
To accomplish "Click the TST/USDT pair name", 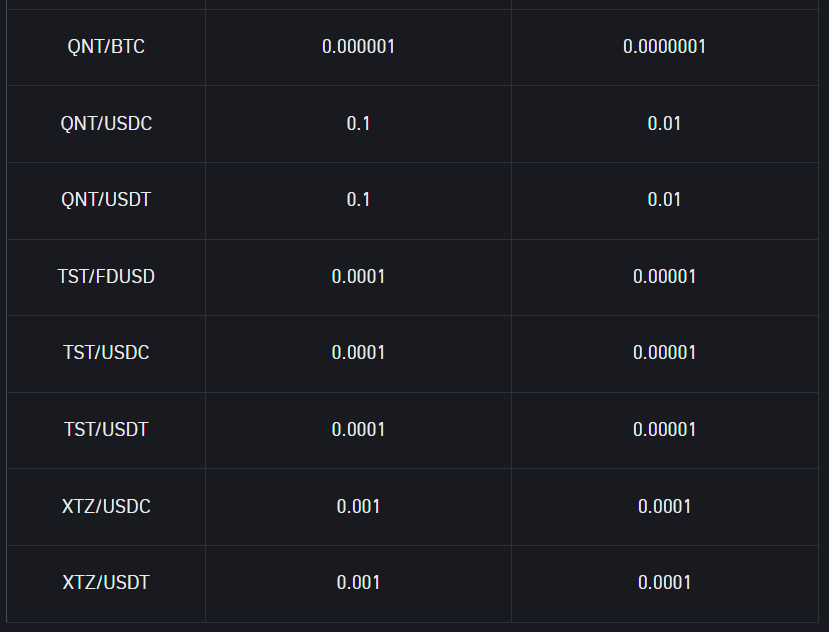I will pyautogui.click(x=106, y=429).
